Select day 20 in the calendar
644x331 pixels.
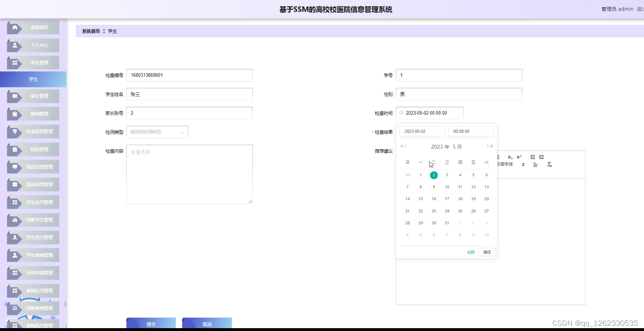pos(487,199)
